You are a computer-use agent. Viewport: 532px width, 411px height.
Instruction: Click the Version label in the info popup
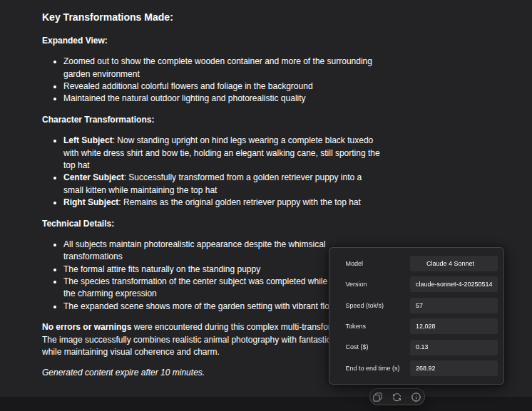point(356,284)
